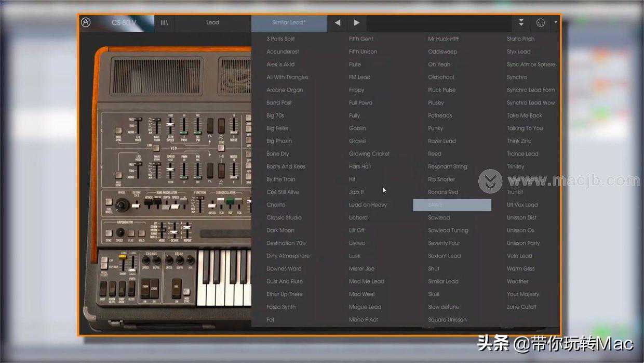Click the arpeggiator Speed knob
Image resolution: width=644 pixels, height=363 pixels.
click(120, 232)
